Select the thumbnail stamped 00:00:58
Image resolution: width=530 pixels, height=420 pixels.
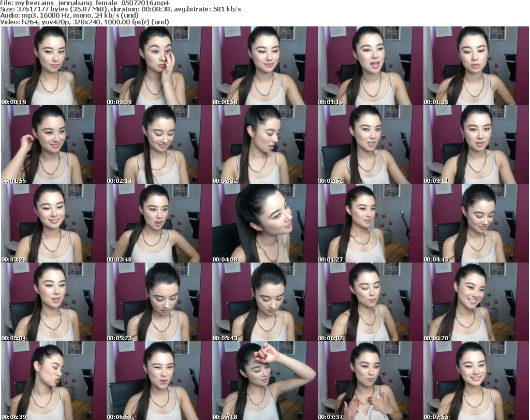click(x=264, y=66)
